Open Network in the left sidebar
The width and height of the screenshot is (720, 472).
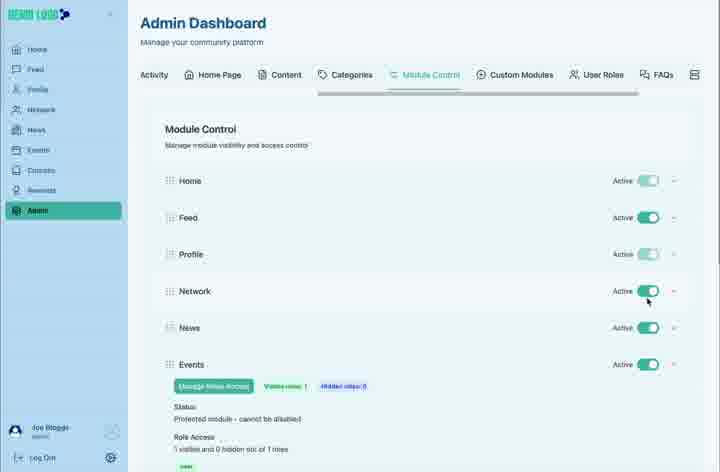63,110
